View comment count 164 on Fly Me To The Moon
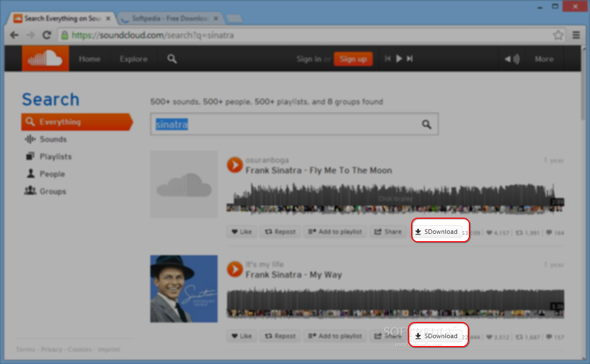590x364 pixels. pyautogui.click(x=555, y=233)
